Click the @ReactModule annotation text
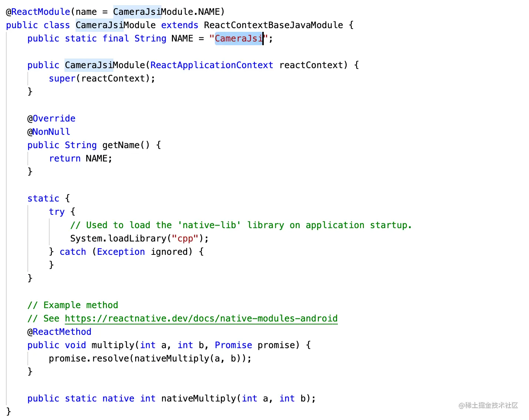Image resolution: width=529 pixels, height=420 pixels. (38, 12)
